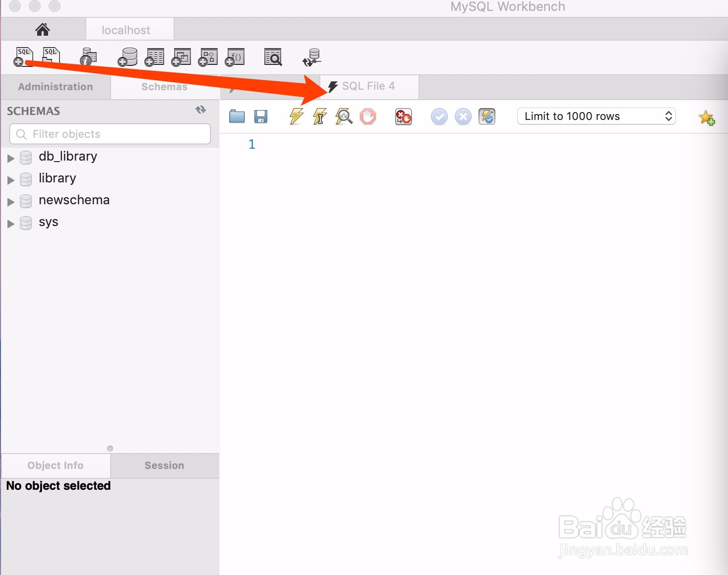Search table data icon
728x575 pixels.
[273, 57]
